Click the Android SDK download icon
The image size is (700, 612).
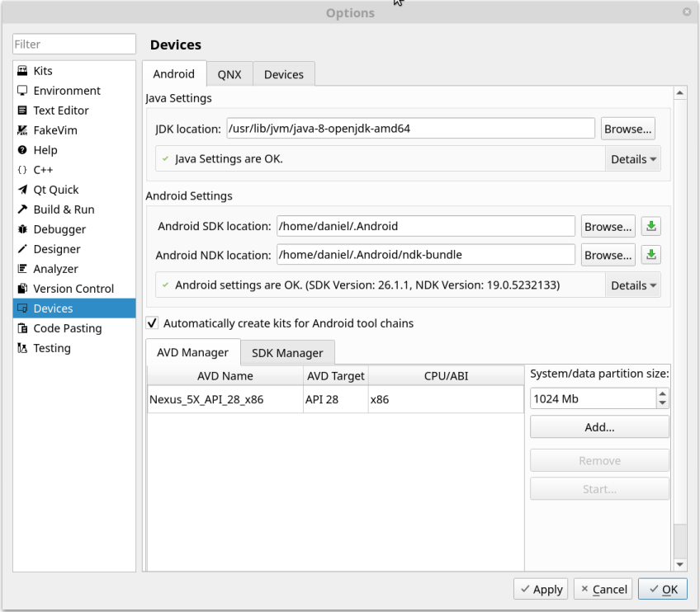point(651,226)
